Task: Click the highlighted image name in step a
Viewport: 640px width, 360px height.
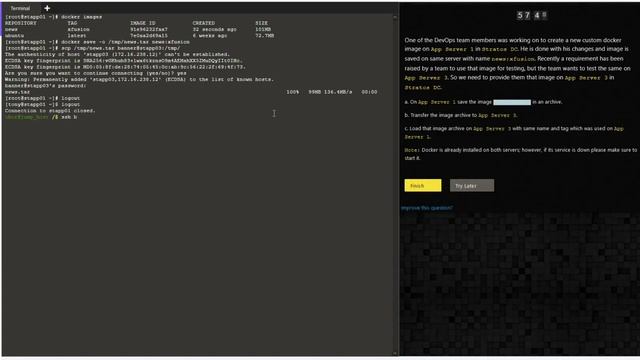Action: click(512, 102)
